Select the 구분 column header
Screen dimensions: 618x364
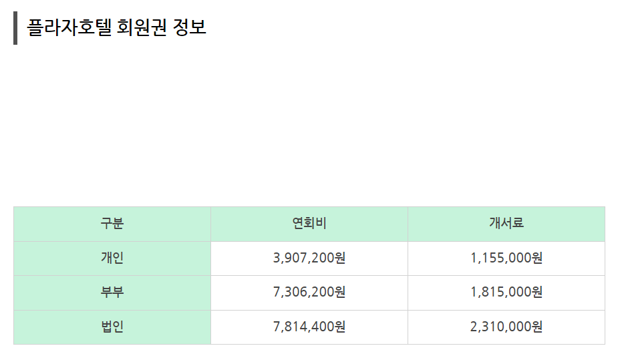click(x=112, y=224)
